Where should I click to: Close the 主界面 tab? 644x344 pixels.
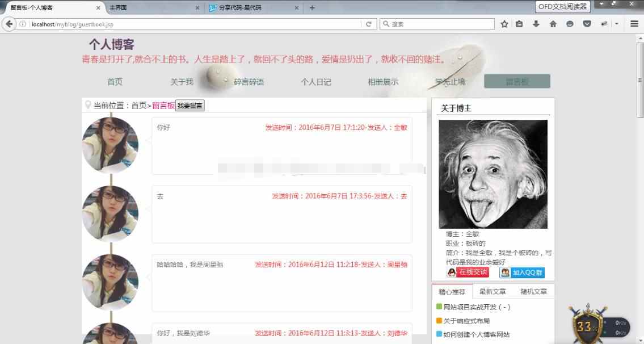(197, 8)
